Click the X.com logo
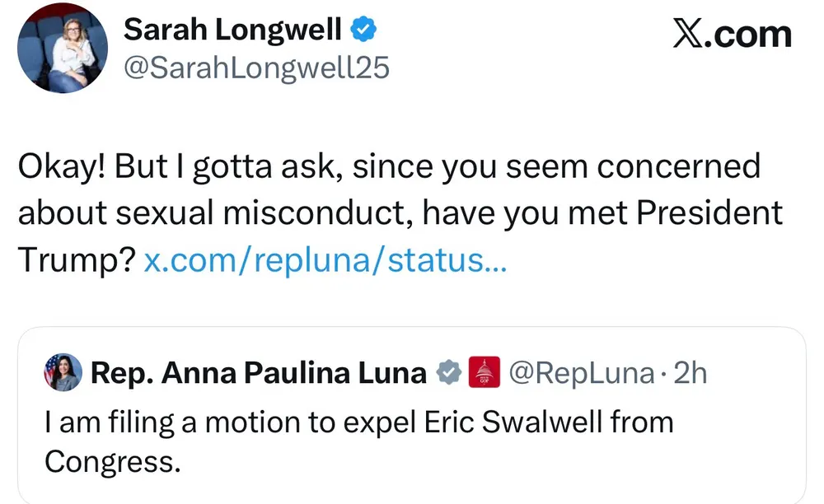The height and width of the screenshot is (504, 824). pos(732,35)
